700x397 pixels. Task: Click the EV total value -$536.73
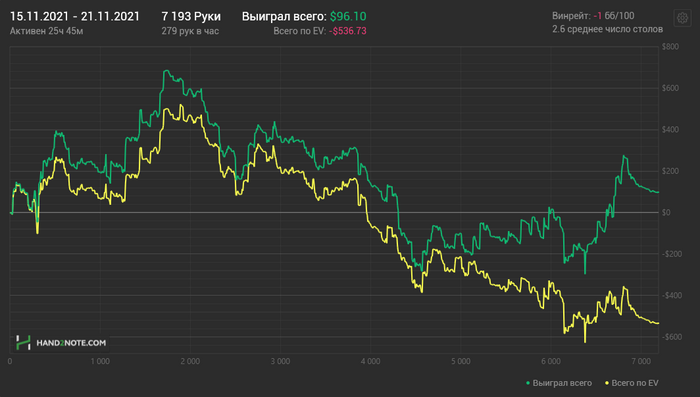(x=348, y=31)
